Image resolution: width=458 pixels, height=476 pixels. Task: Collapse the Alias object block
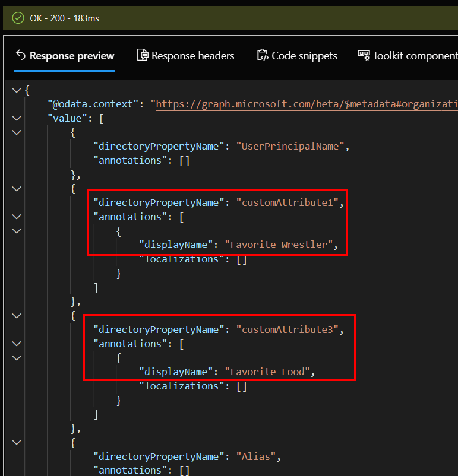pyautogui.click(x=16, y=442)
